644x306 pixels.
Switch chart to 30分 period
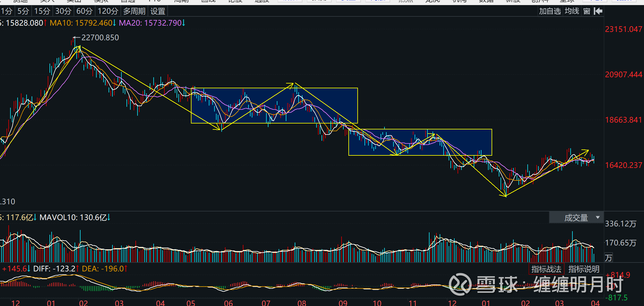tap(63, 11)
